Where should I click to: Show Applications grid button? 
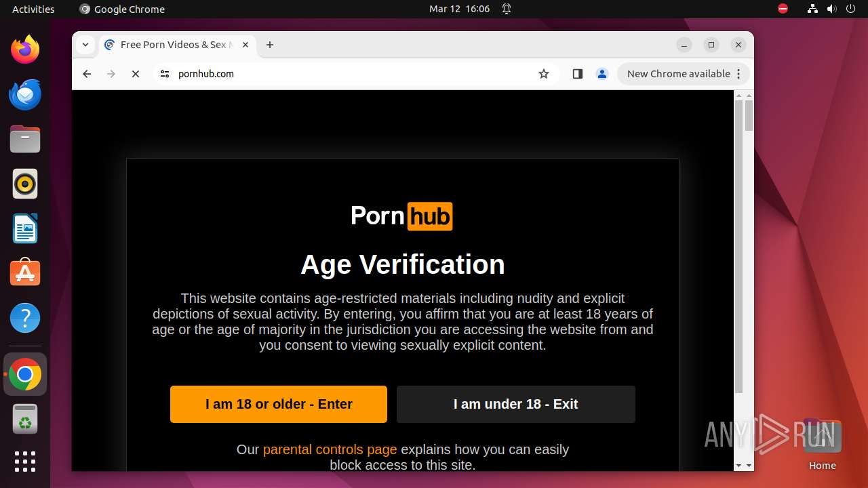[25, 462]
